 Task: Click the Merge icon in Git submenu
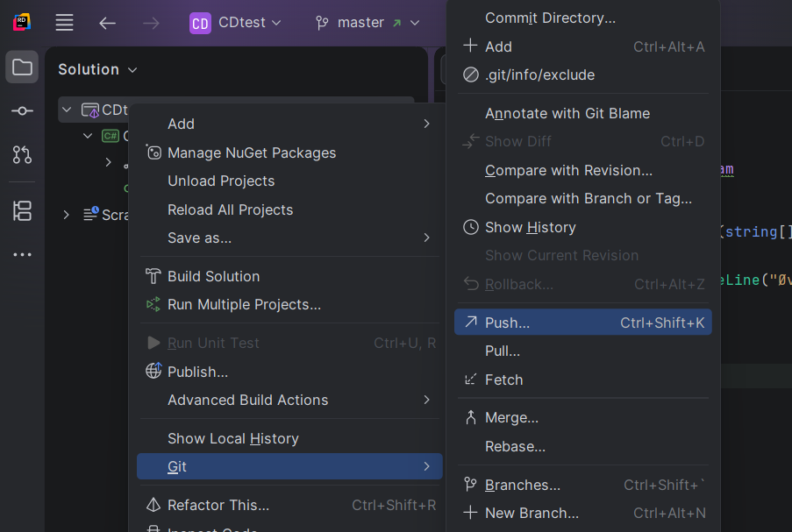(471, 417)
